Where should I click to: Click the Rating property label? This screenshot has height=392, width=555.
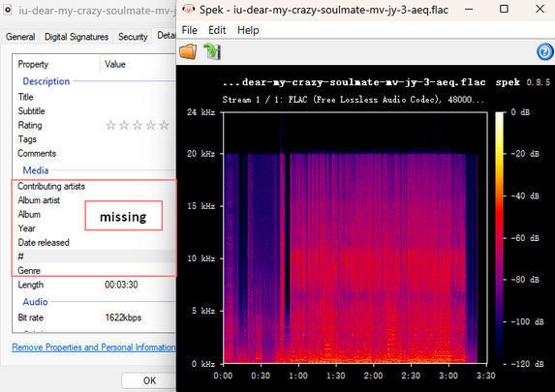(30, 125)
